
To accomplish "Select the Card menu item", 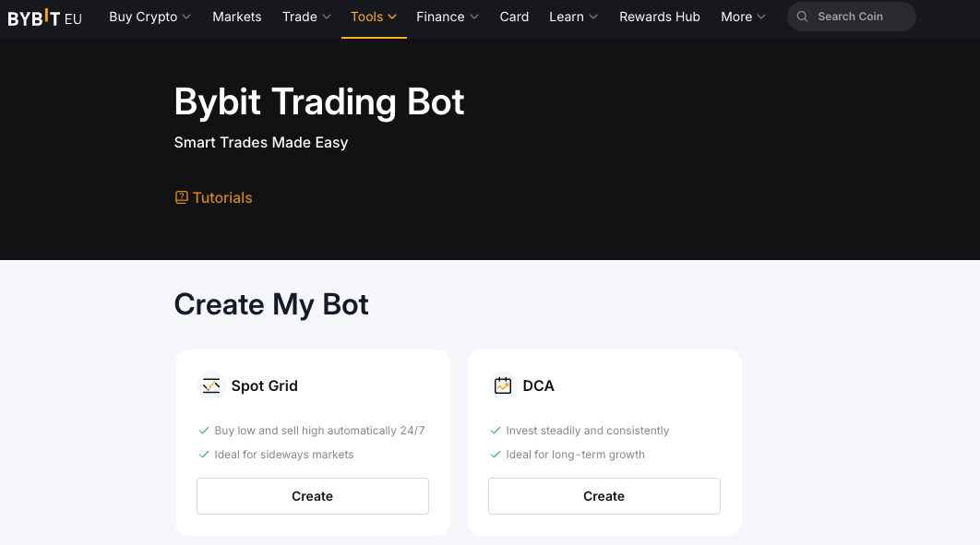I will [514, 17].
